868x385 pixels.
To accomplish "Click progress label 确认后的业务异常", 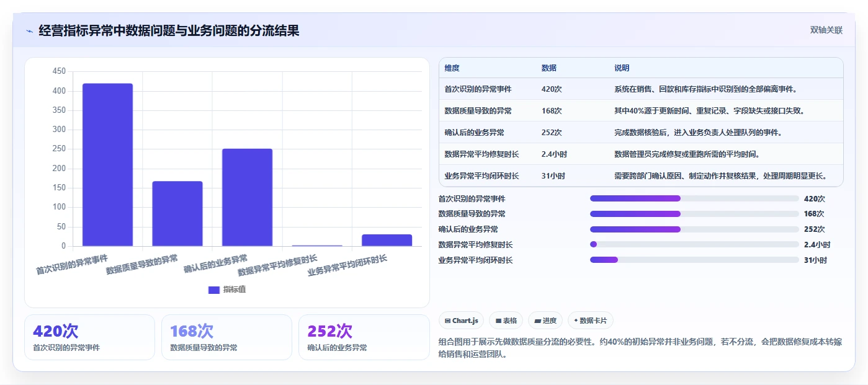I will pyautogui.click(x=468, y=229).
